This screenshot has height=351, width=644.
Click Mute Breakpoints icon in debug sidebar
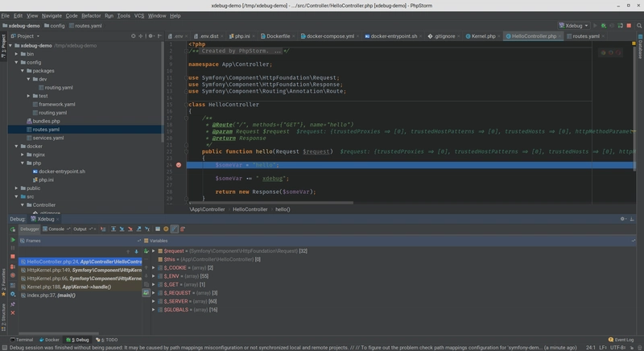tap(13, 275)
